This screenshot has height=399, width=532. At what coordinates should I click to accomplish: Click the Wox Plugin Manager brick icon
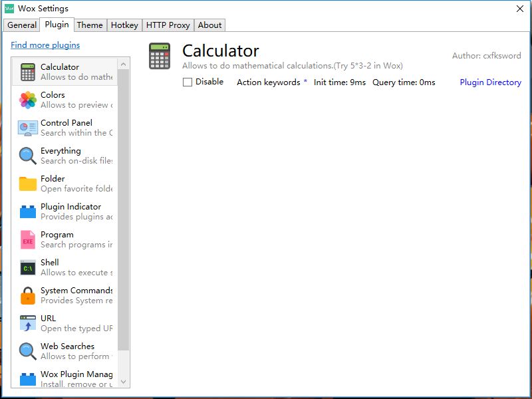(28, 379)
